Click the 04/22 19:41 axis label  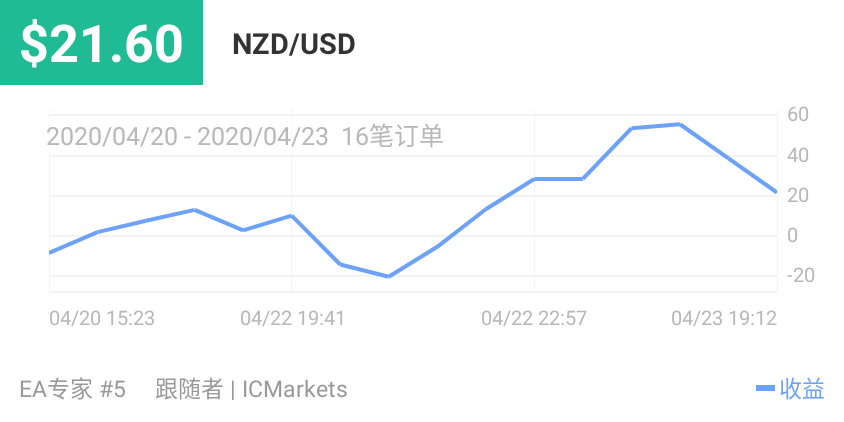[292, 318]
